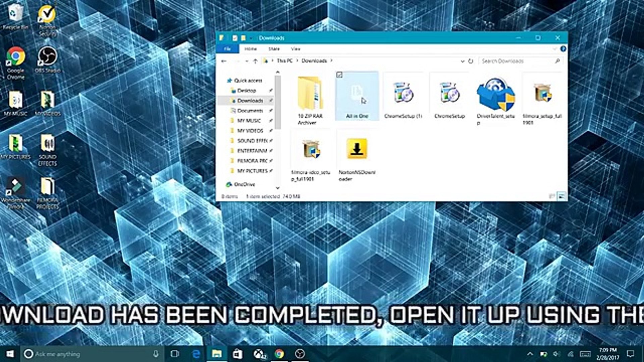Open recent locations dropdown arrow
644x362 pixels.
click(x=247, y=61)
